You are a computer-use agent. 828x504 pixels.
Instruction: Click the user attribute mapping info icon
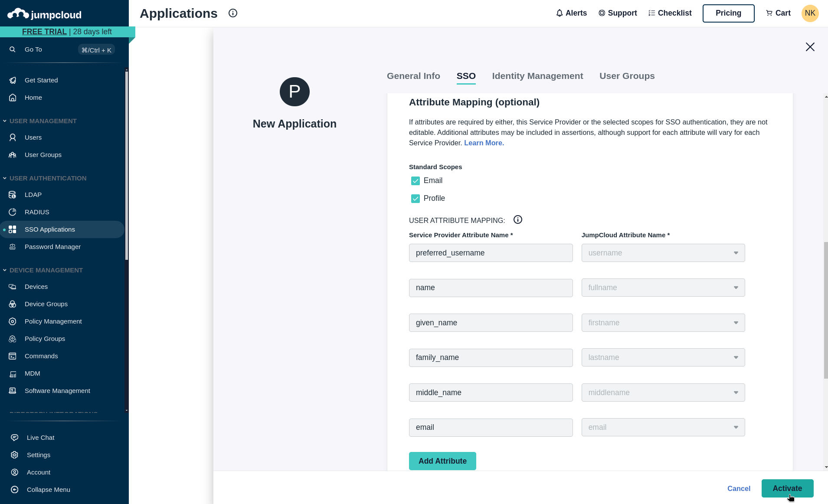pos(518,219)
